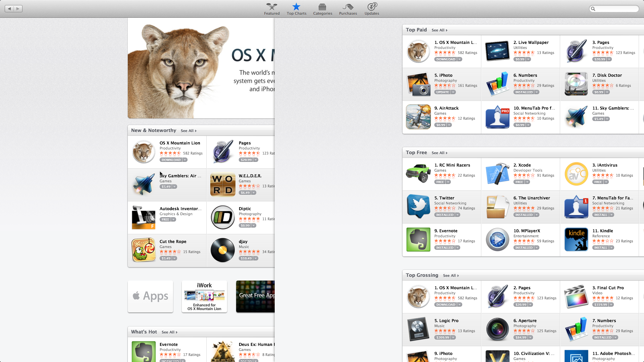This screenshot has width=644, height=362.
Task: See all What's Hot apps
Action: [x=169, y=332]
